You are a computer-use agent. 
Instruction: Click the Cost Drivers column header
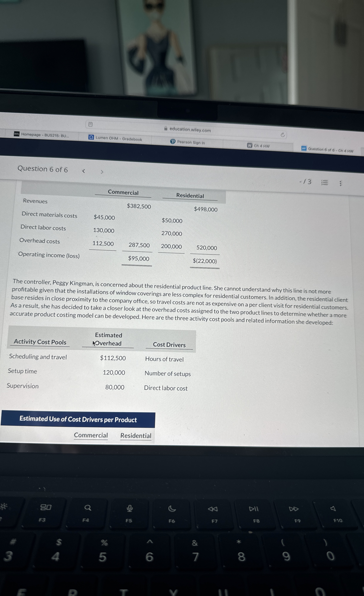click(169, 345)
